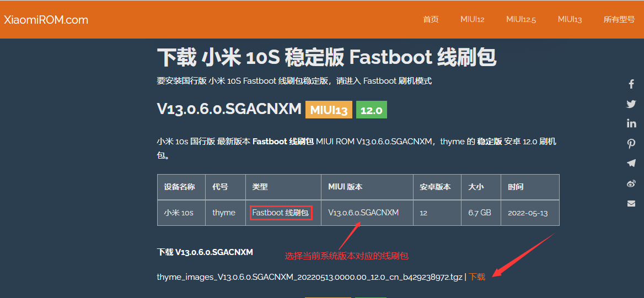Viewport: 644px width, 298px height.
Task: Share to Weibo icon
Action: click(631, 183)
